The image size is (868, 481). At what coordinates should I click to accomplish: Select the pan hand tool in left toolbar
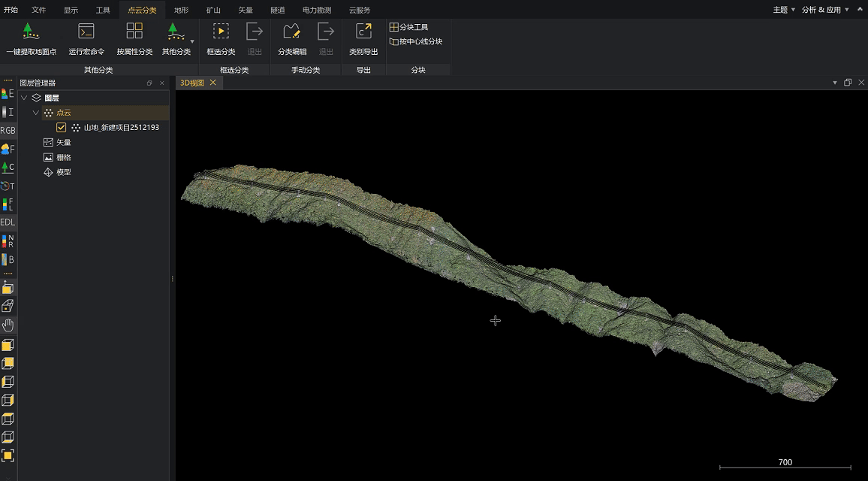click(8, 325)
